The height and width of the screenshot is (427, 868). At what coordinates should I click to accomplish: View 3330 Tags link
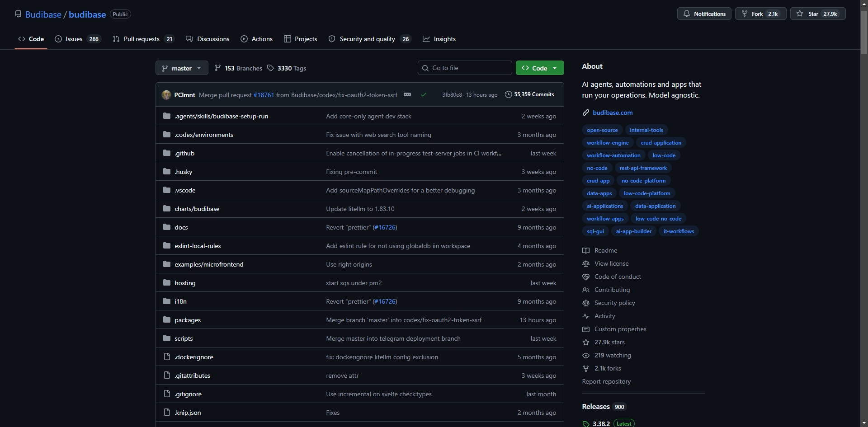tap(287, 68)
